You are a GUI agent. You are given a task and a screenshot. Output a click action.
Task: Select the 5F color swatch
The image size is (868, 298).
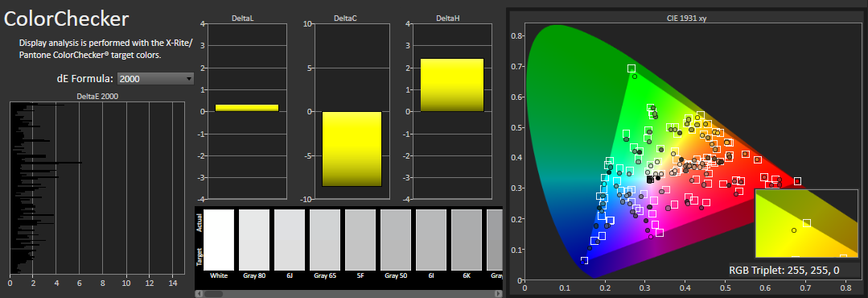click(x=360, y=239)
